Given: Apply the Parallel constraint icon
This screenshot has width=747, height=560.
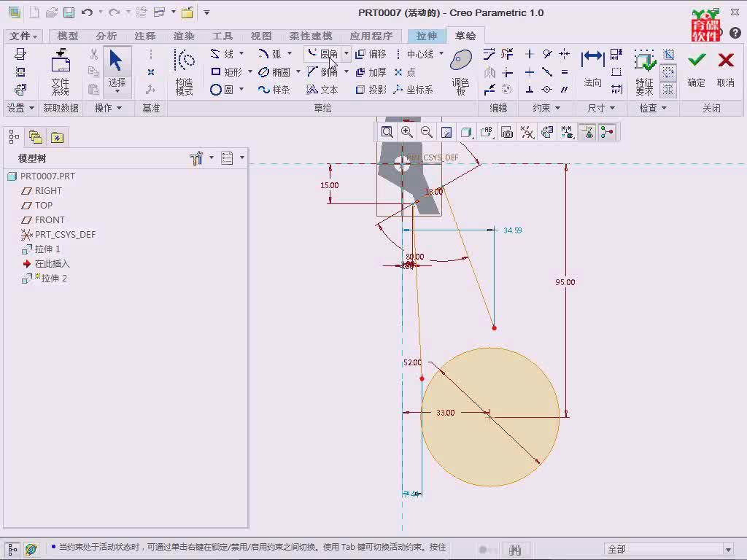Looking at the screenshot, I should [x=565, y=90].
